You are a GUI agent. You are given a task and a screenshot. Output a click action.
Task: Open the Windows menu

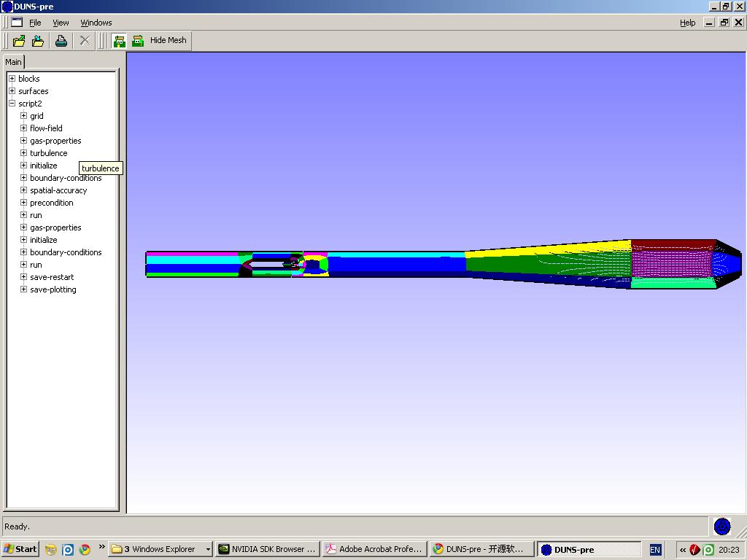click(x=96, y=23)
